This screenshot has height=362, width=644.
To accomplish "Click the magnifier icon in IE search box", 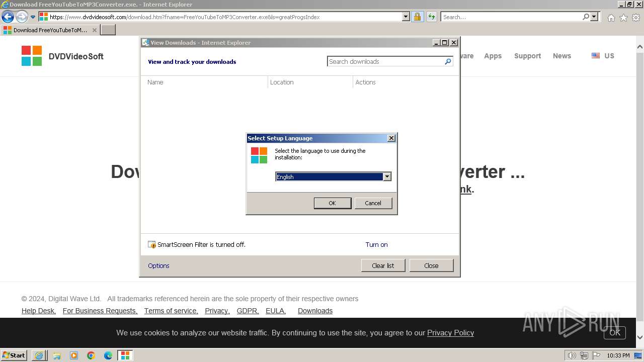I will tap(586, 17).
